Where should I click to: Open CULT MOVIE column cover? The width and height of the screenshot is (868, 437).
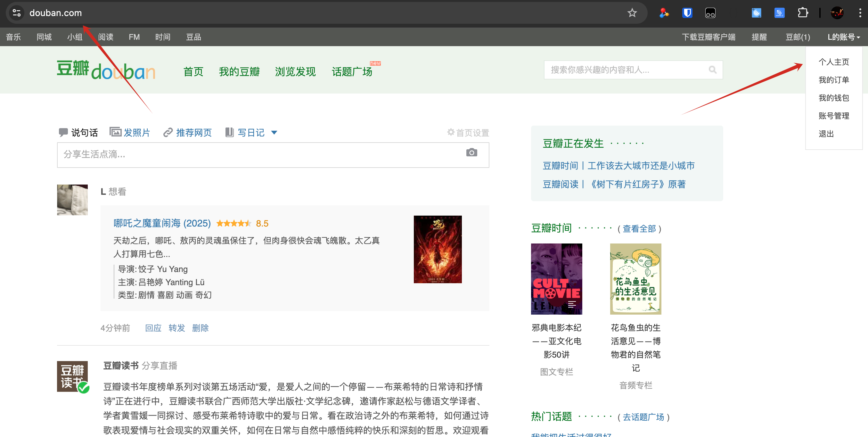click(556, 279)
